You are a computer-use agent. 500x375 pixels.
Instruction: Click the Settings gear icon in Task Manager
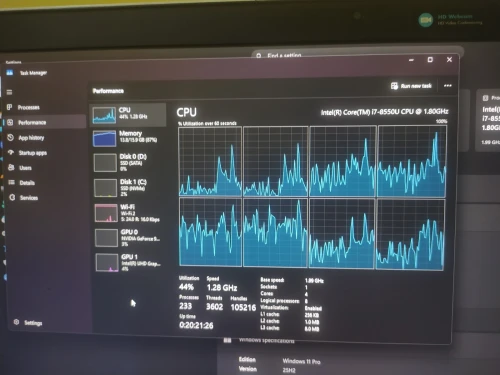click(x=16, y=322)
